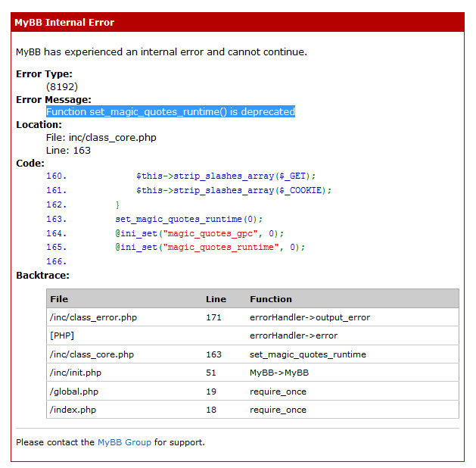Click require_once in the /global.php row

coord(278,392)
